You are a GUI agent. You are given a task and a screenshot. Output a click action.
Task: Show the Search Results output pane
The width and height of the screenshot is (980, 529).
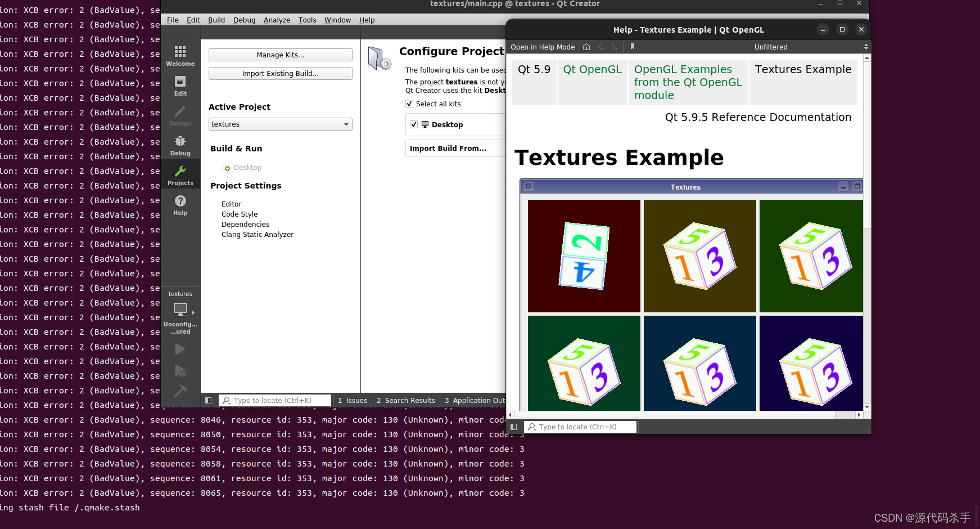click(x=406, y=400)
